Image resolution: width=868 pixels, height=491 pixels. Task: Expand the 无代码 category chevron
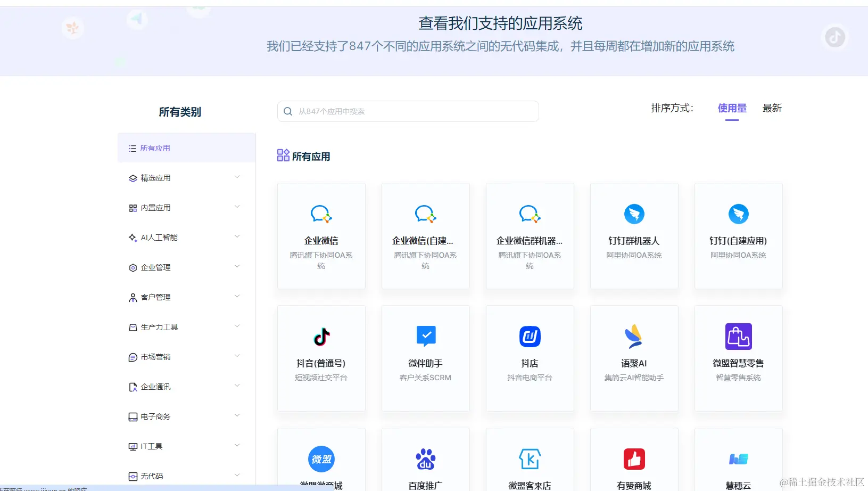point(237,475)
